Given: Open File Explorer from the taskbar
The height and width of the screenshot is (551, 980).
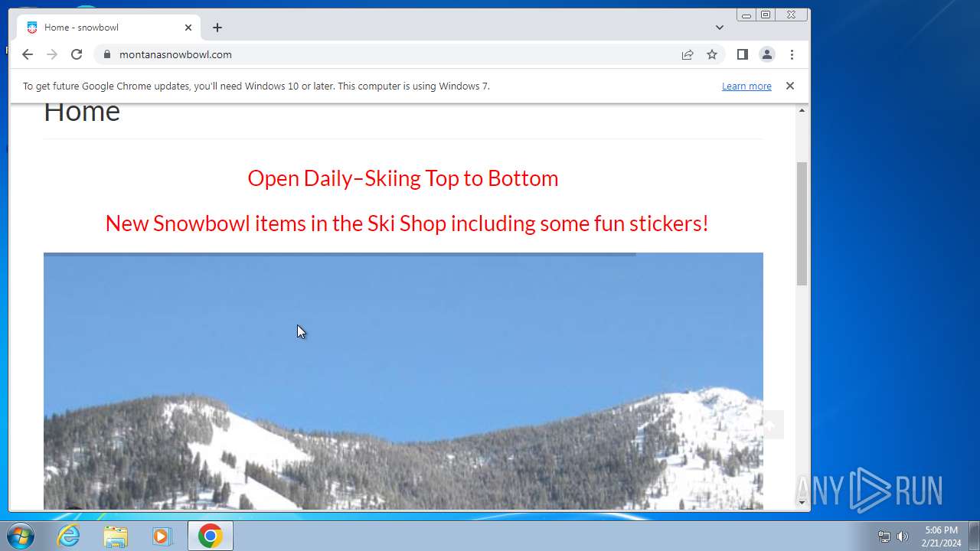Looking at the screenshot, I should coord(116,536).
